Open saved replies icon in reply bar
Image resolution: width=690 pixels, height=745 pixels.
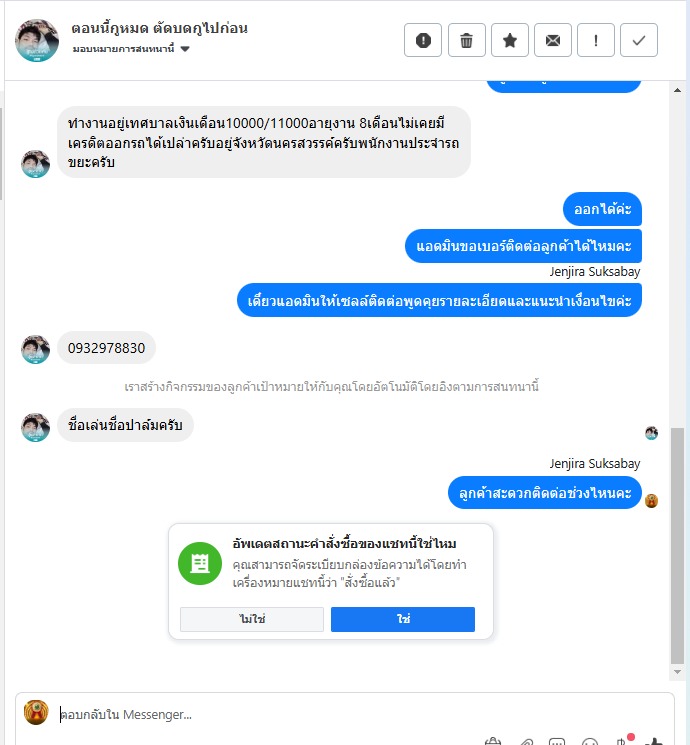click(x=557, y=741)
